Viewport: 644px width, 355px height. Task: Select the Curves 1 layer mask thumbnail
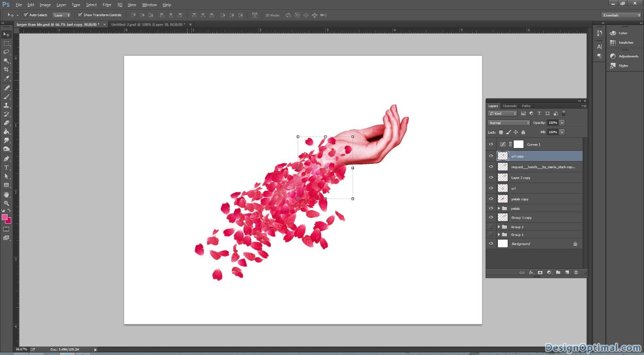point(519,144)
